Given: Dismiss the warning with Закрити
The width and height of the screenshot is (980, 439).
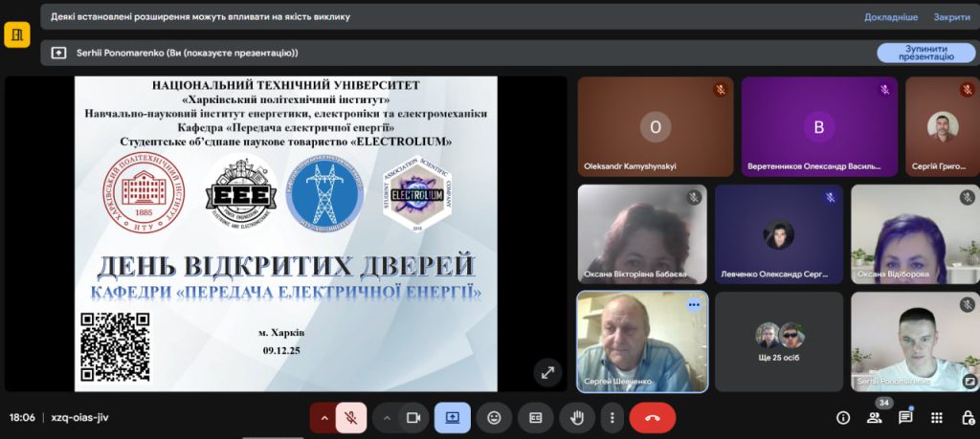Looking at the screenshot, I should tap(951, 17).
